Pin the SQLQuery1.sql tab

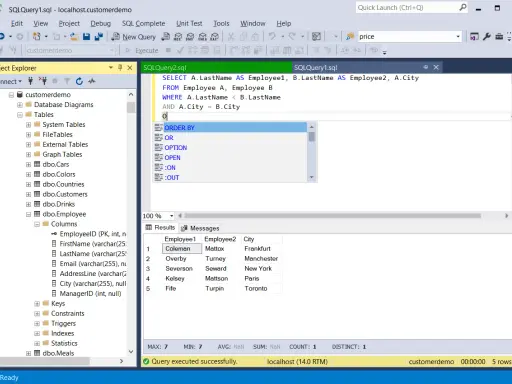pos(426,67)
